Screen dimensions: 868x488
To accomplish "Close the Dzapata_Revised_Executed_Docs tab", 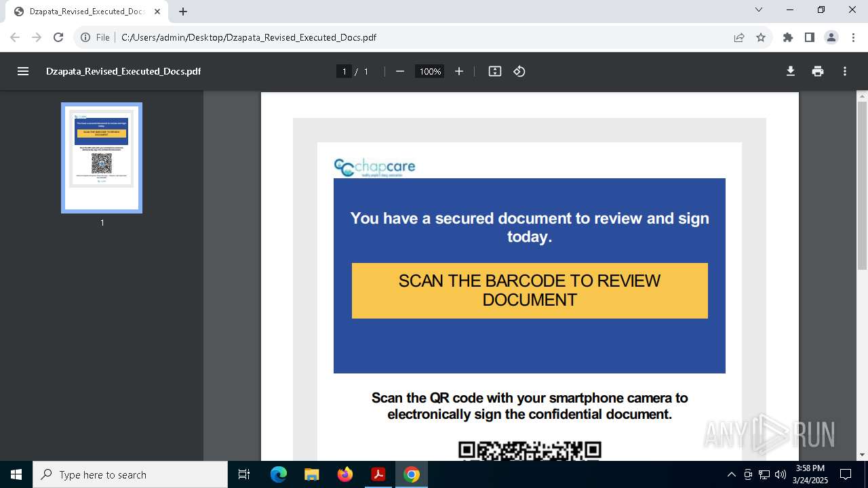I will point(157,12).
